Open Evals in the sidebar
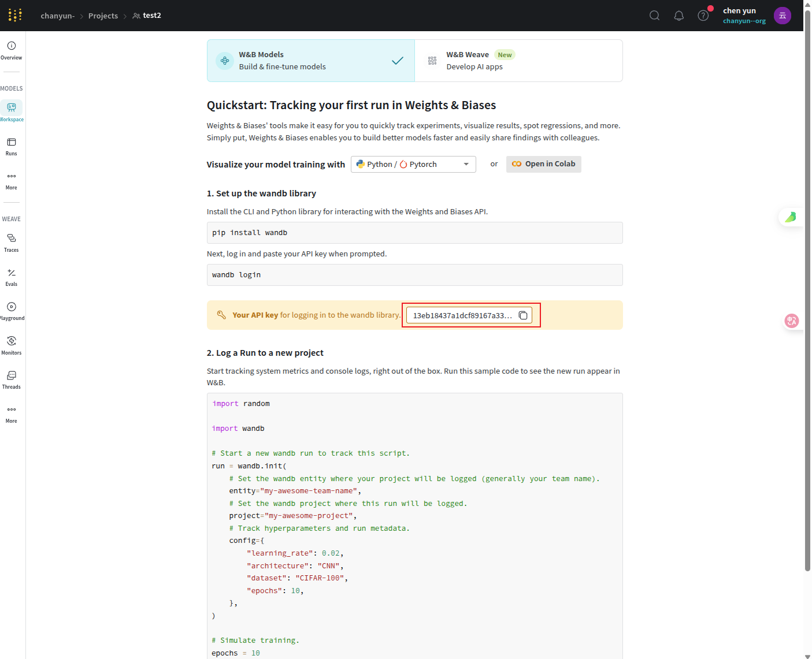Viewport: 812px width, 659px height. pos(12,277)
